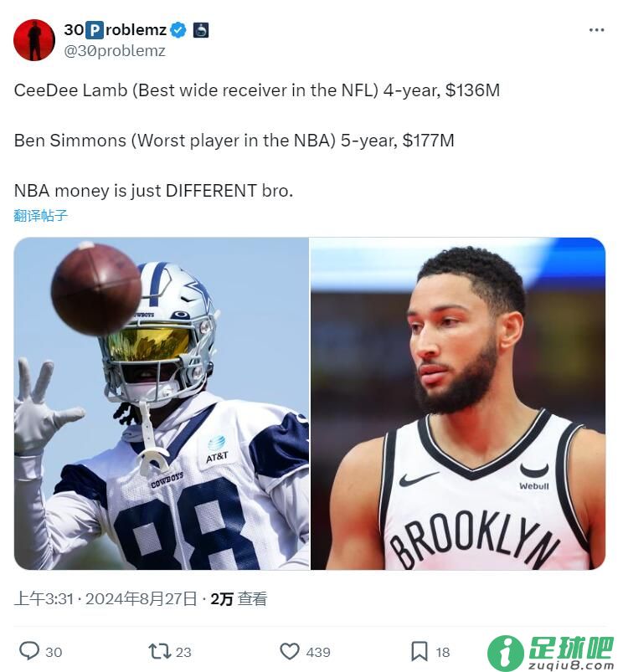623x672 pixels.
Task: Click the 2万 查看 view count
Action: click(x=239, y=598)
